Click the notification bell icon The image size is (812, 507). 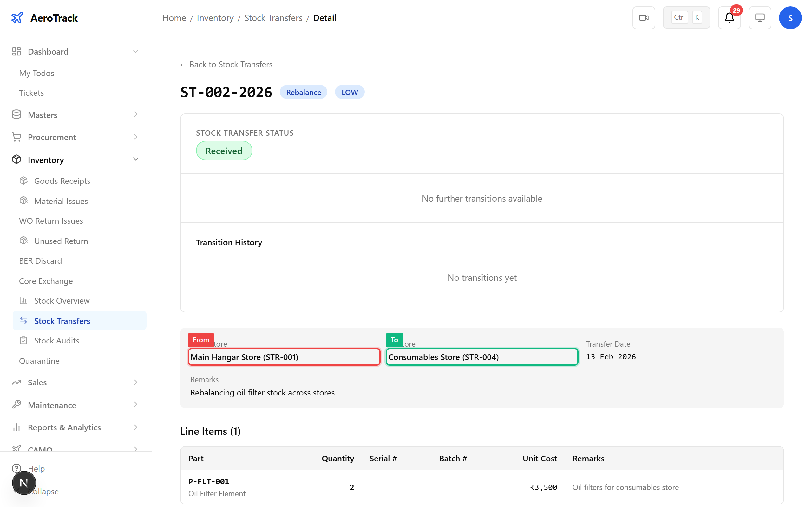[729, 18]
